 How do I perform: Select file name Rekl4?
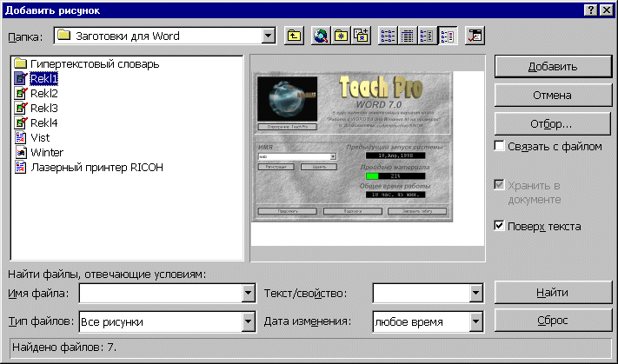click(x=44, y=122)
